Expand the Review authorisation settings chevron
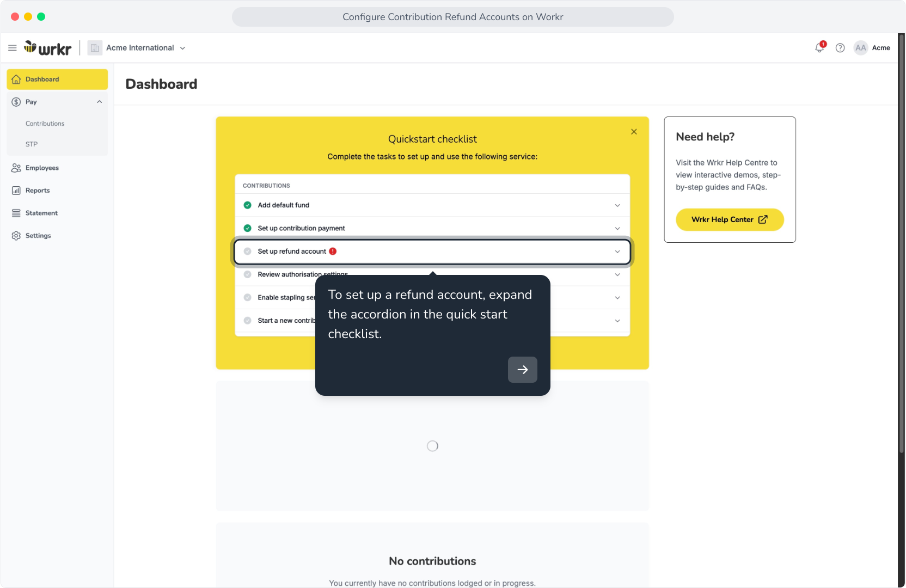Screen dimensions: 906x588 617,274
